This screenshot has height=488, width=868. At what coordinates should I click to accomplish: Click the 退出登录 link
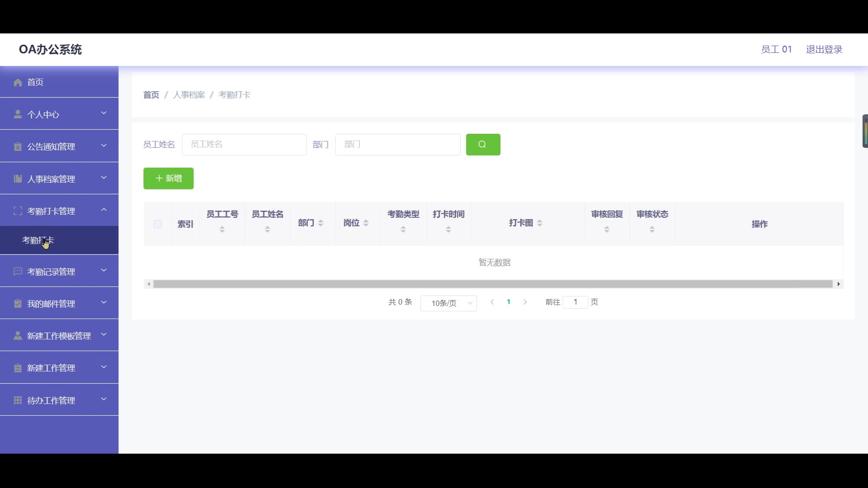coord(824,49)
